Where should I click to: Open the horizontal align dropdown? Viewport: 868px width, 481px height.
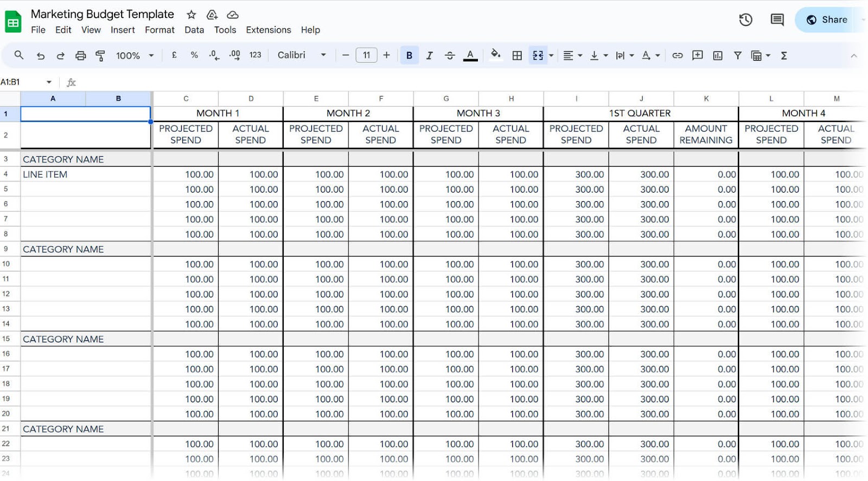point(572,55)
